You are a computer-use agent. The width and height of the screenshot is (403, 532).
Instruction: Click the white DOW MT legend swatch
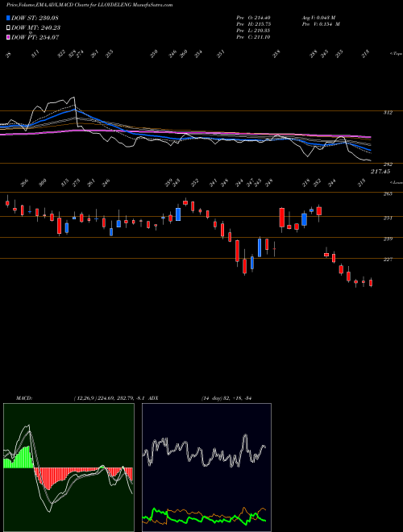point(8,27)
